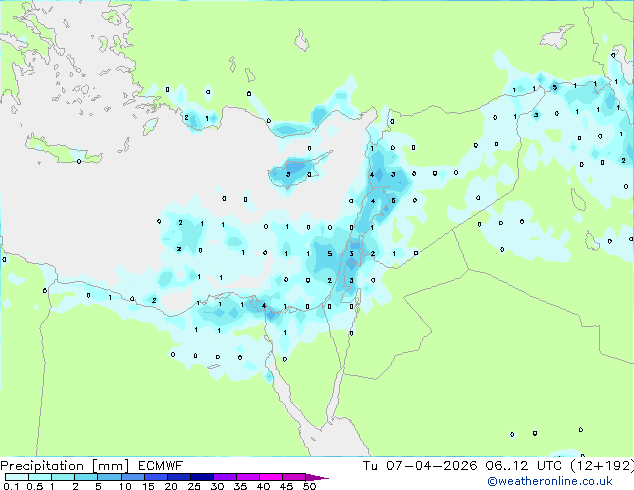Select the '06..12 UTC' time range

(524, 466)
